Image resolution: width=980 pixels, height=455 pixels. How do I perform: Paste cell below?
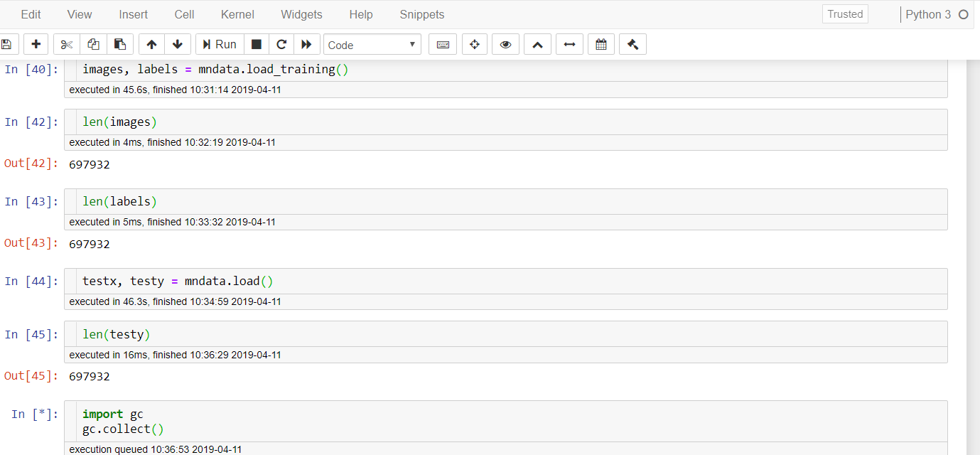coord(120,44)
